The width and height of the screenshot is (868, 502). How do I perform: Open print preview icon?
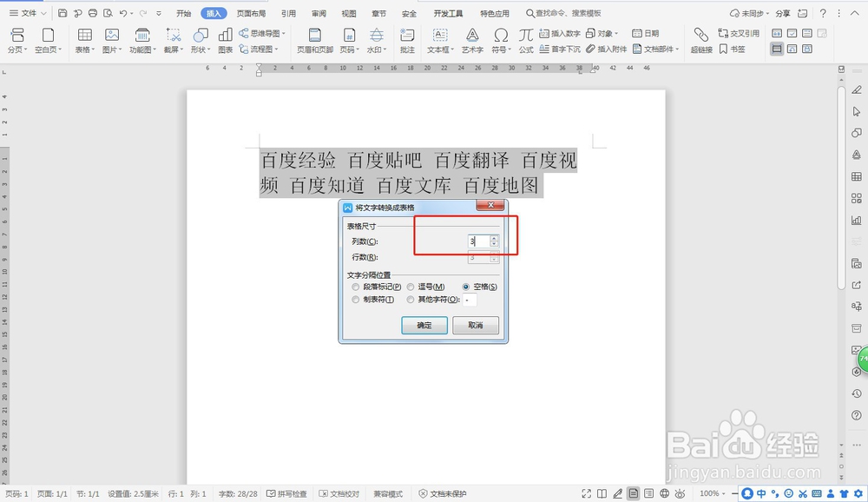click(x=108, y=13)
